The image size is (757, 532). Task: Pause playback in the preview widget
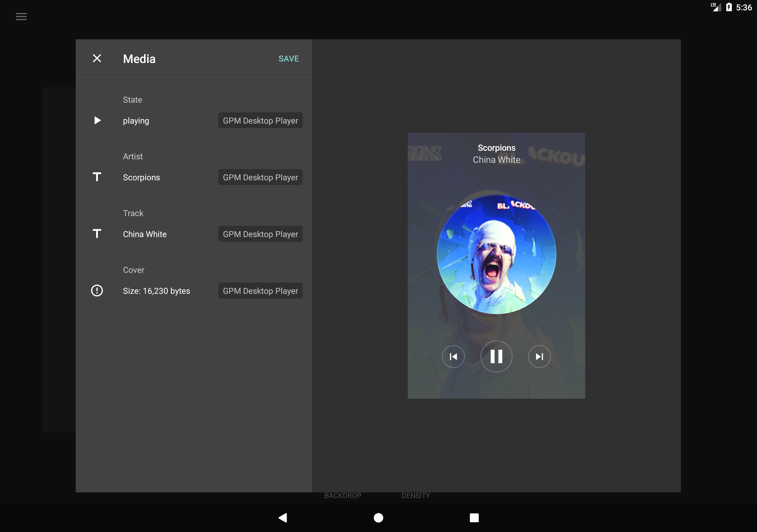point(496,356)
